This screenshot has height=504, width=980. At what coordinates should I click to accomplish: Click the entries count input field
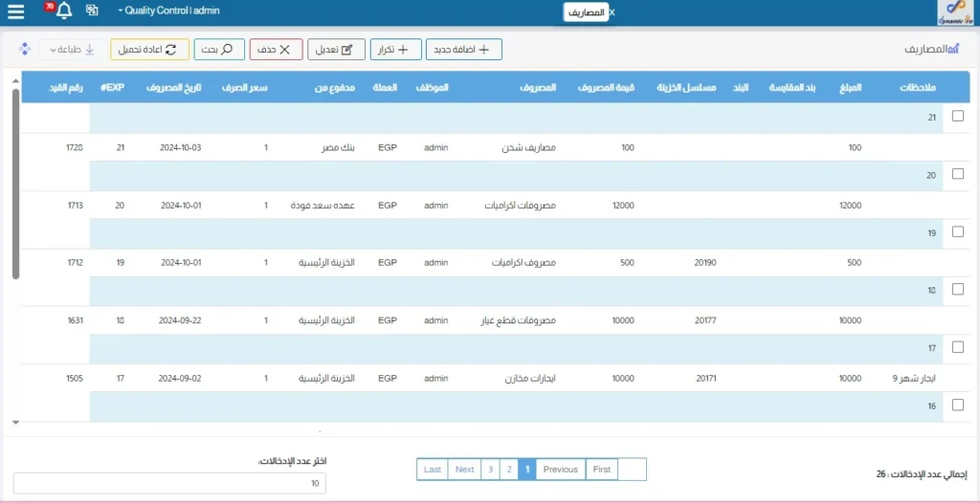point(169,484)
